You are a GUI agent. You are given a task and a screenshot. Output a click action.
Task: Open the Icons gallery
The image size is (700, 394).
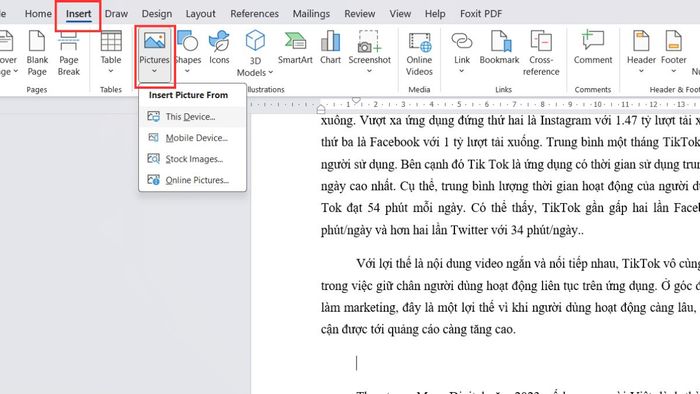point(219,46)
